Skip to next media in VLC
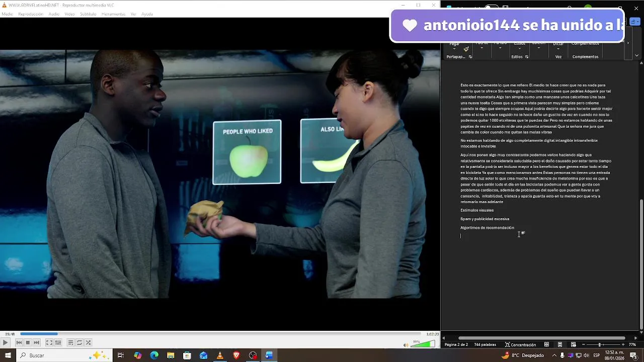Image resolution: width=644 pixels, height=362 pixels. click(36, 342)
